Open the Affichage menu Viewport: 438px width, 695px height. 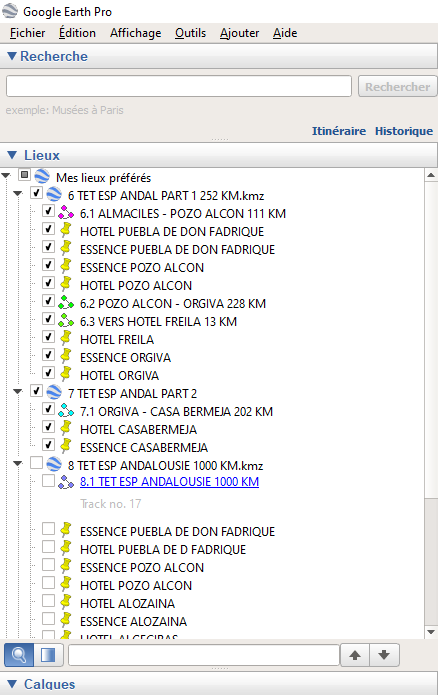136,33
